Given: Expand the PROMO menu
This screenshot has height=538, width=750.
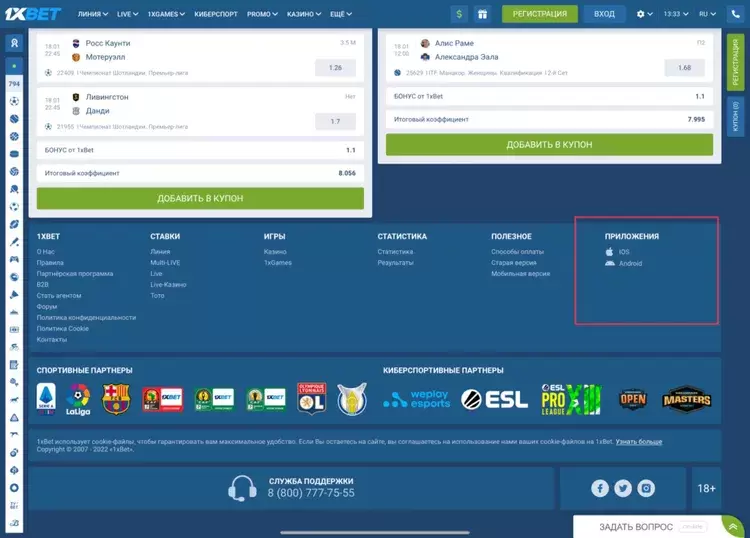Looking at the screenshot, I should (x=262, y=14).
